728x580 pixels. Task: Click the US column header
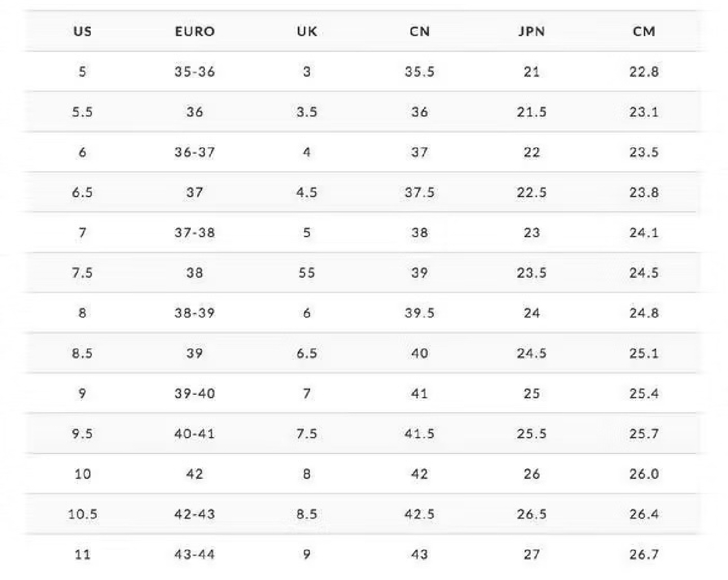click(82, 31)
